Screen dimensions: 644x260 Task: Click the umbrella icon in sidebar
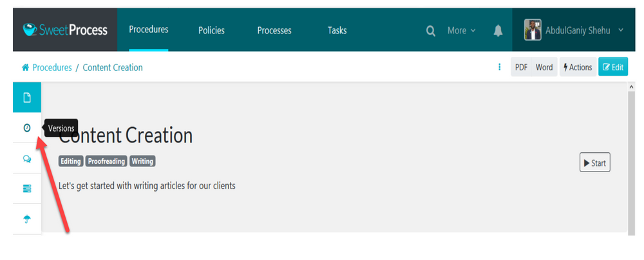27,219
